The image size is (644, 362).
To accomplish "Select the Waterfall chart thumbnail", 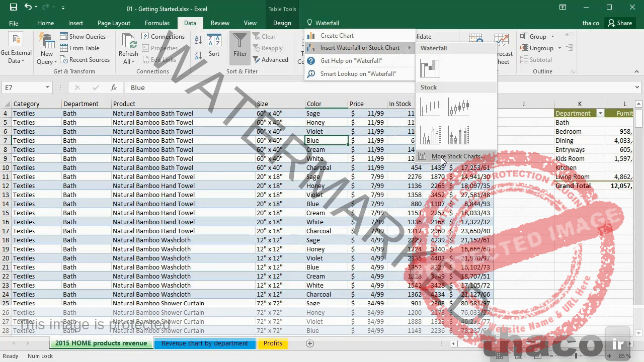I will (x=430, y=68).
